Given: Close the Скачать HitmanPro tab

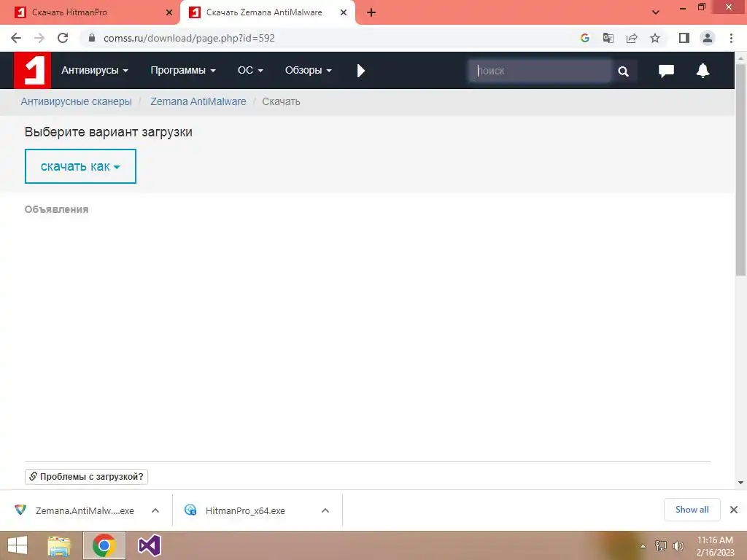Looking at the screenshot, I should point(169,12).
